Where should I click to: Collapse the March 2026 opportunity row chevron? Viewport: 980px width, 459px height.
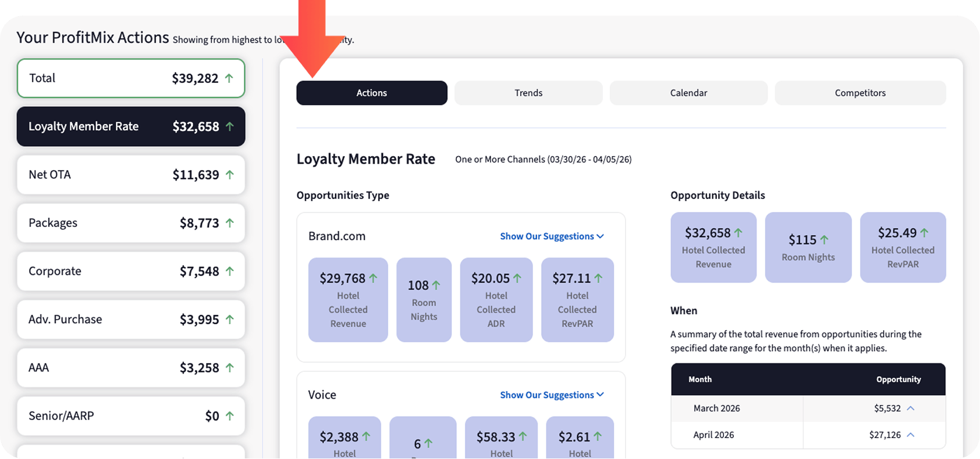[910, 409]
